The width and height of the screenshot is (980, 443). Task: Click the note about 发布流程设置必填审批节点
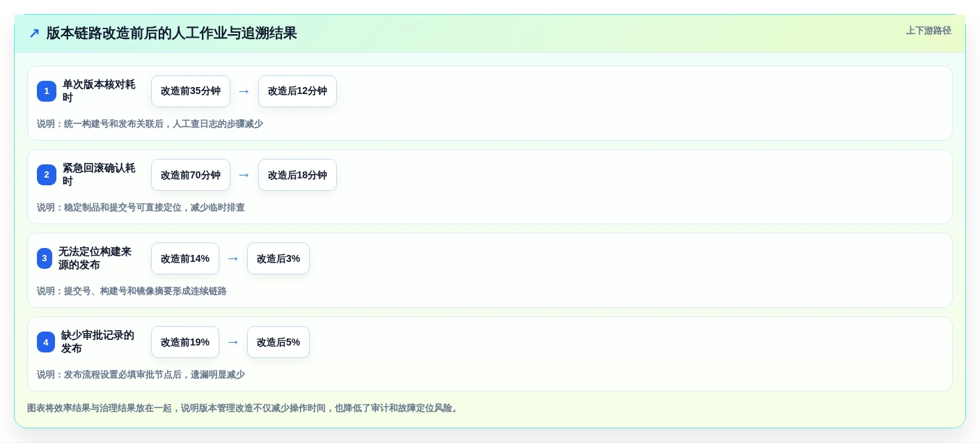pos(141,375)
